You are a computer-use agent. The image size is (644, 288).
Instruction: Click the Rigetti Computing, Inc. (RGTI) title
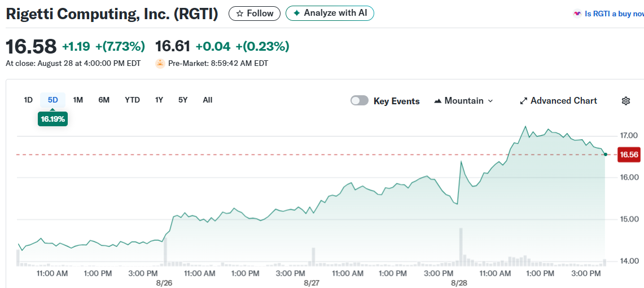112,14
